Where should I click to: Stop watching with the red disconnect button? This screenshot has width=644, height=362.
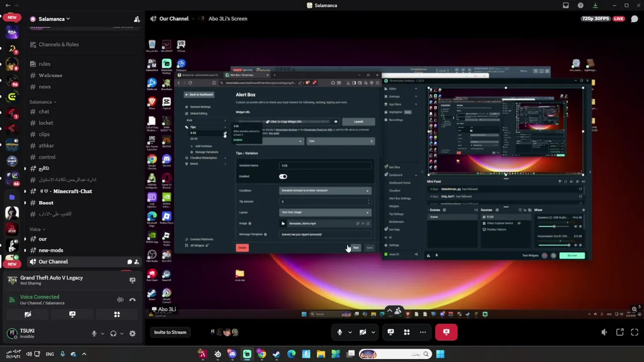(446, 332)
